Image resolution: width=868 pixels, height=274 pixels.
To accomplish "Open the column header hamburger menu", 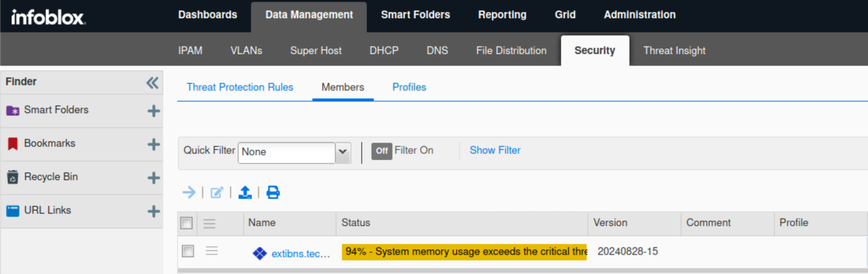I will click(209, 223).
